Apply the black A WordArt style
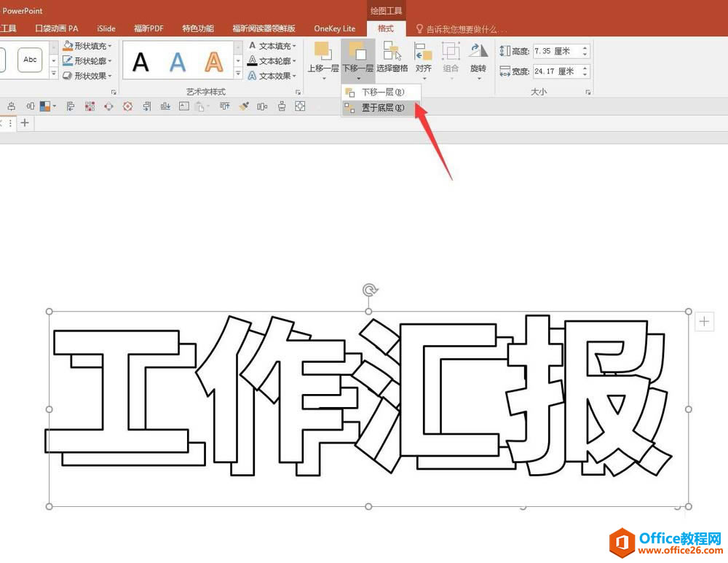The height and width of the screenshot is (563, 728). coord(141,62)
